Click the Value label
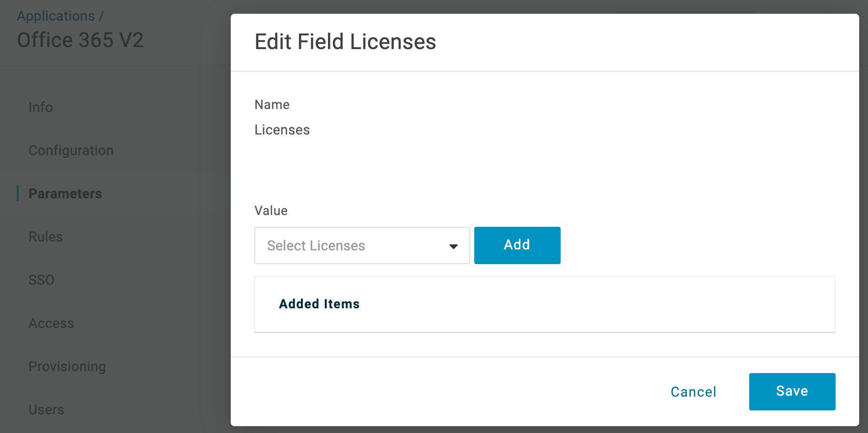The image size is (868, 433). click(x=271, y=211)
